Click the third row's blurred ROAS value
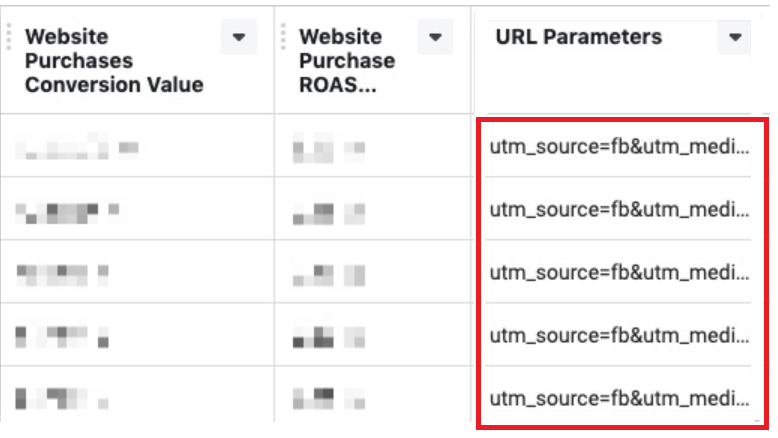This screenshot has height=438, width=778. click(x=329, y=275)
